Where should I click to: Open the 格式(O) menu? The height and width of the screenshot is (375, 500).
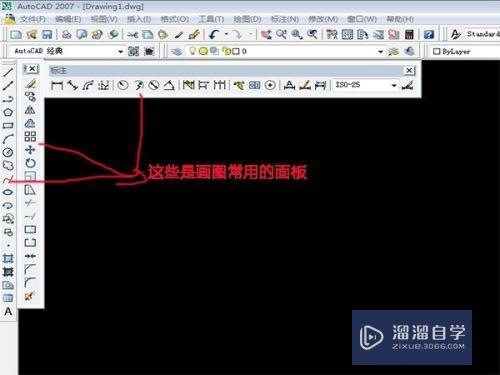(175, 19)
